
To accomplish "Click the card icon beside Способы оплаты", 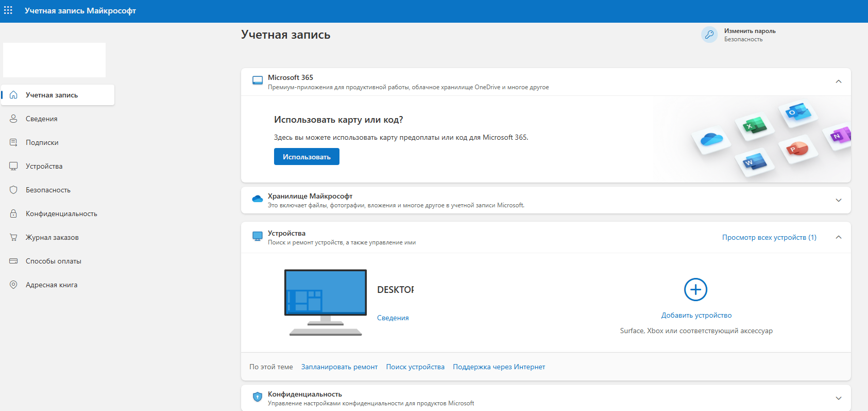I will (x=14, y=261).
